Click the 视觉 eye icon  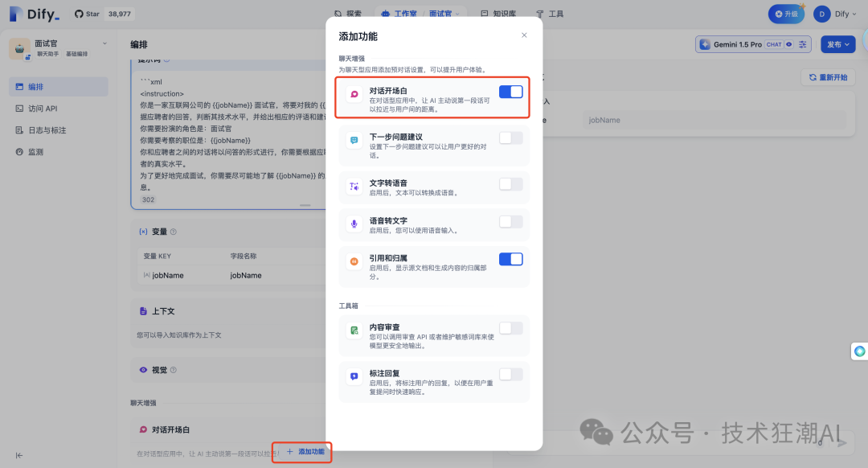tap(143, 370)
